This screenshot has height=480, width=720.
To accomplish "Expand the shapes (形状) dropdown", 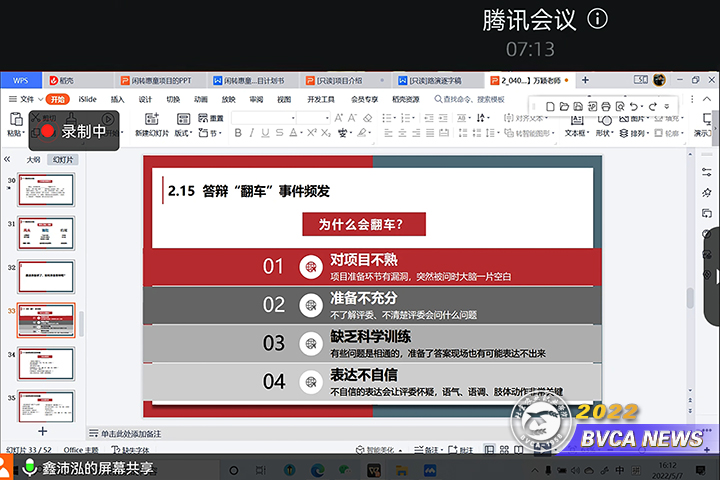I will 604,132.
